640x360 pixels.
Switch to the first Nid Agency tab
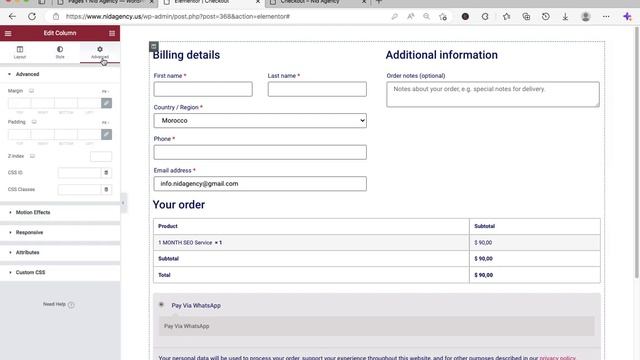click(106, 2)
